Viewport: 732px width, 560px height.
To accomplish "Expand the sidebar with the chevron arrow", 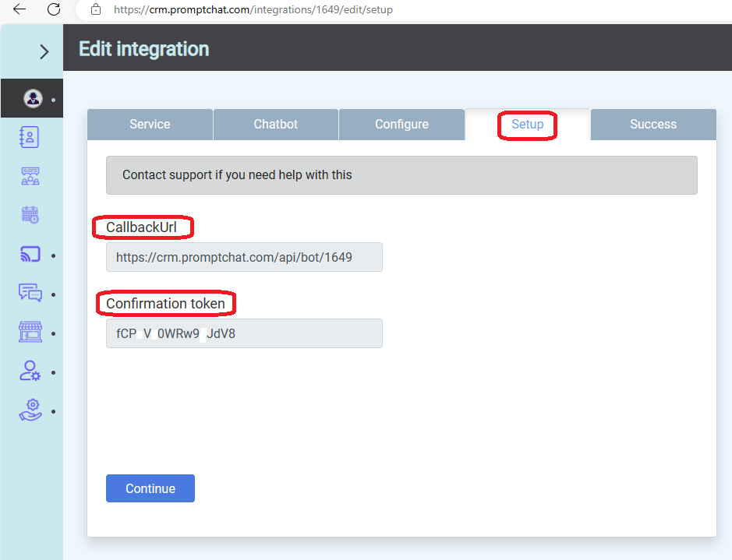I will [x=44, y=51].
